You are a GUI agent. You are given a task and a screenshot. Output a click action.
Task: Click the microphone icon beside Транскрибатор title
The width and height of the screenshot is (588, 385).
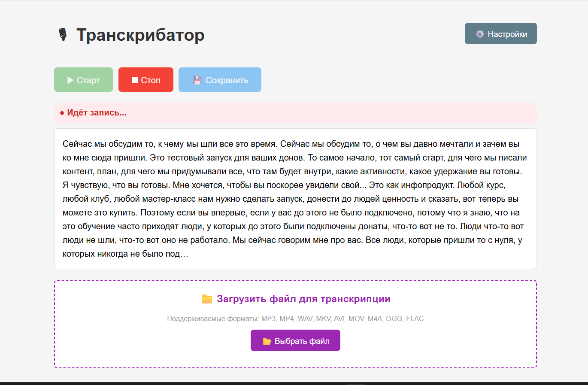pos(64,34)
